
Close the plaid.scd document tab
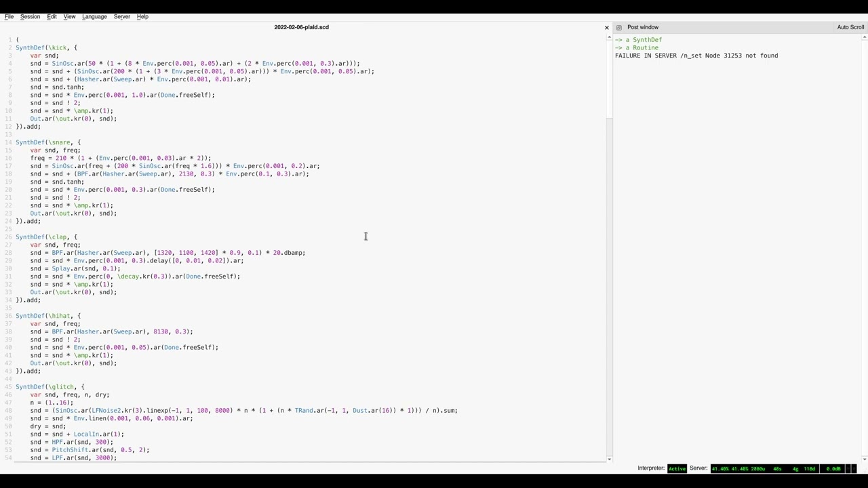coord(607,28)
